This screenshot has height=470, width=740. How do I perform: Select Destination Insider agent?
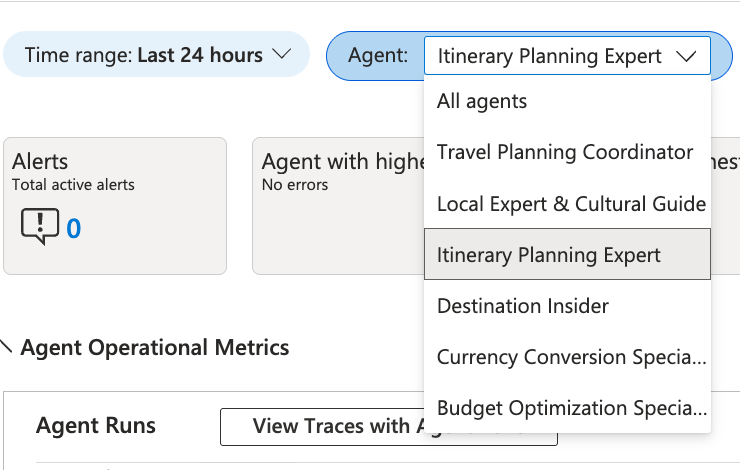click(x=523, y=306)
